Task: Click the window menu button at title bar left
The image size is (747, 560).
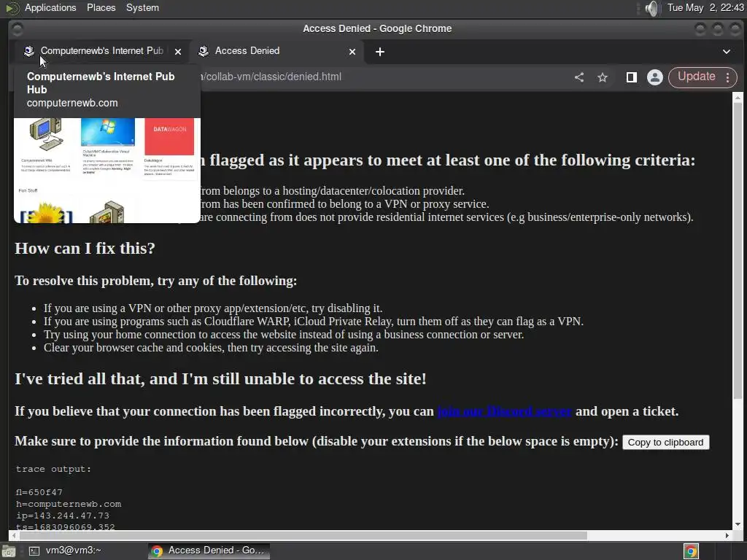Action: click(18, 29)
